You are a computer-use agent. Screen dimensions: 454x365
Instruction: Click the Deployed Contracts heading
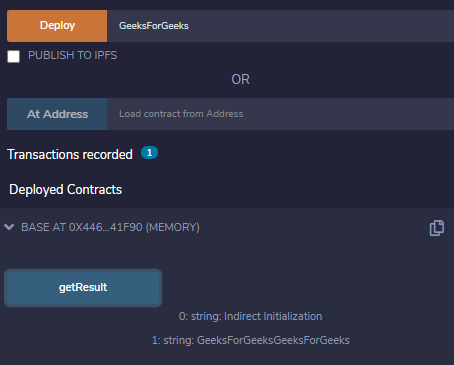tap(66, 189)
